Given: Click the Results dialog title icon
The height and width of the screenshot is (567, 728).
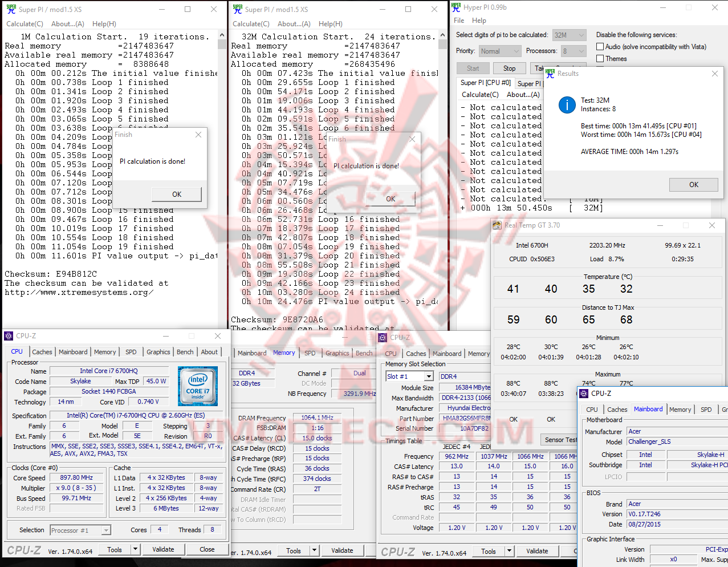Looking at the screenshot, I should click(x=550, y=74).
